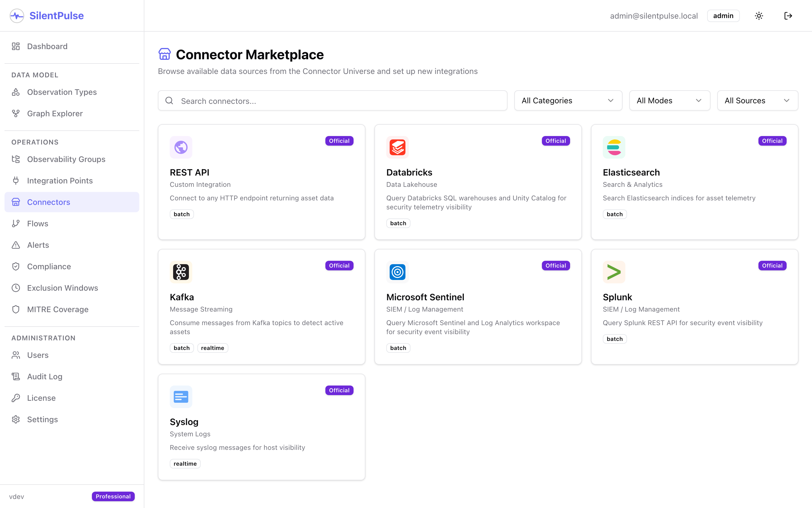Click the batch tag on Splunk card
The image size is (812, 508).
[x=614, y=339]
